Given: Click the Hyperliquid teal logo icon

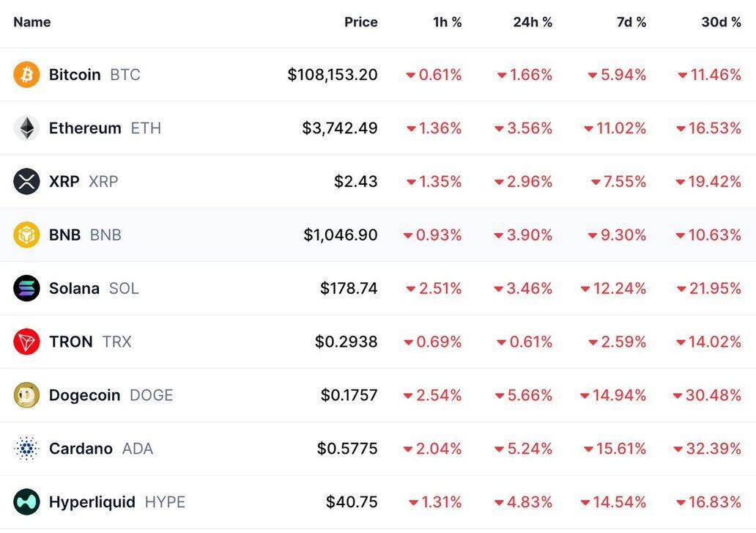Looking at the screenshot, I should 26,502.
